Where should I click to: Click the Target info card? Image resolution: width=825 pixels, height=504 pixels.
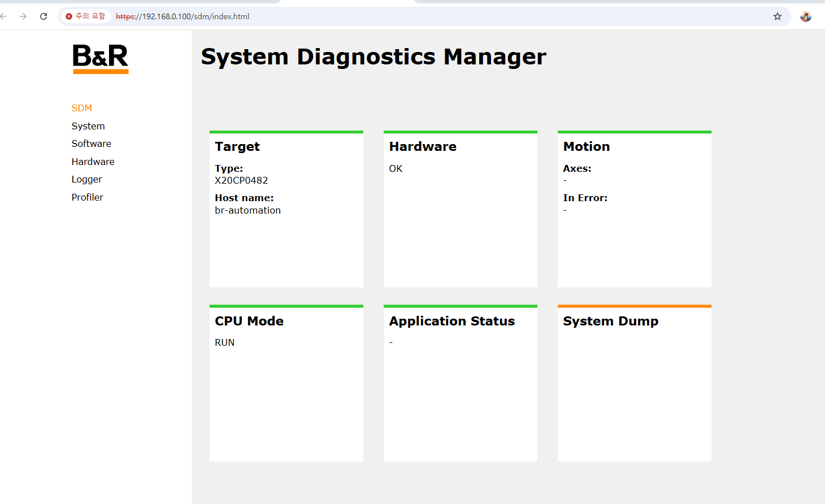coord(286,209)
